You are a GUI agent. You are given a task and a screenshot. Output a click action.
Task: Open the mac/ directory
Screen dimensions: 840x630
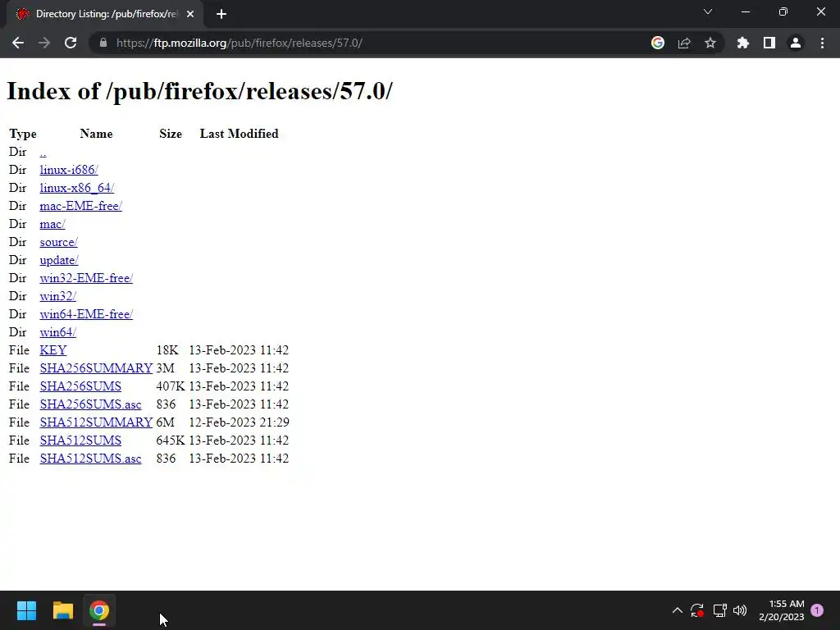(x=52, y=224)
